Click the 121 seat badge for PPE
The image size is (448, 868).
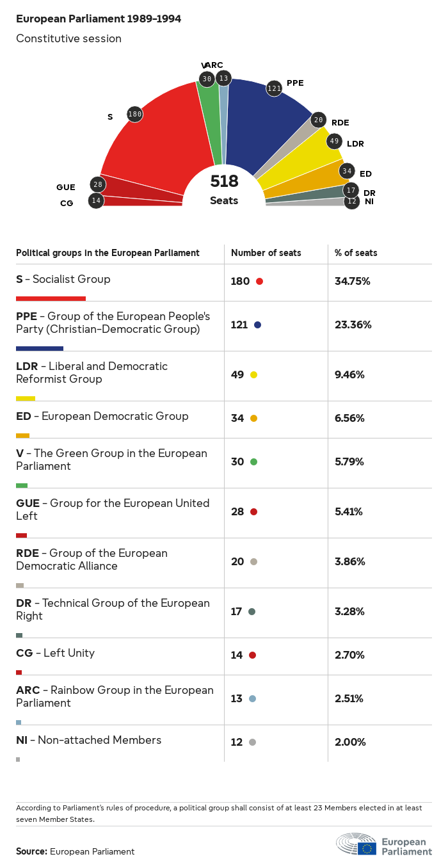click(275, 88)
